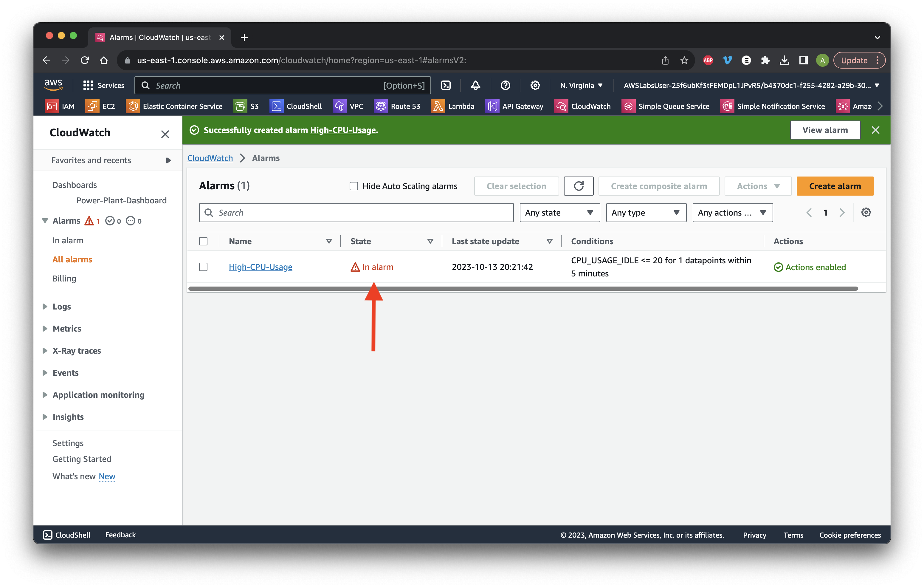Reload the browser page
924x588 pixels.
click(x=85, y=60)
